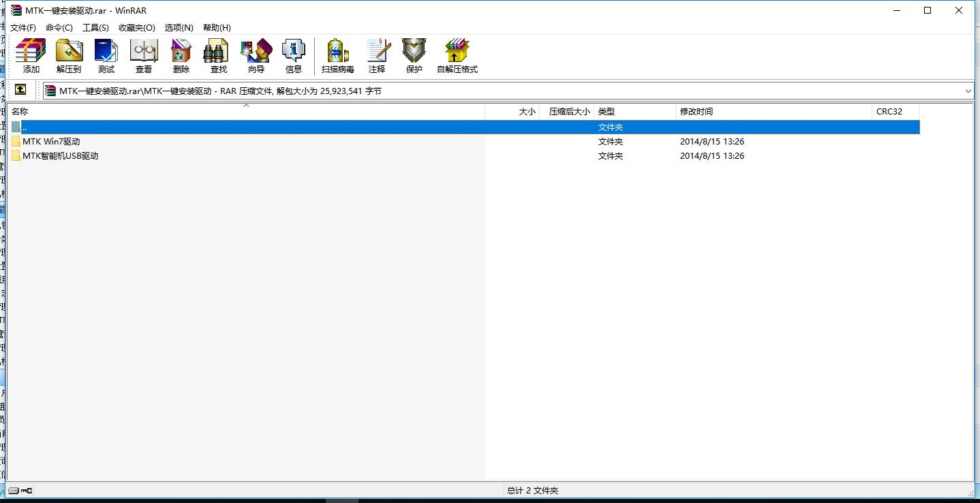Click the RAR archive icon in address bar
This screenshot has height=503, width=980.
click(50, 91)
